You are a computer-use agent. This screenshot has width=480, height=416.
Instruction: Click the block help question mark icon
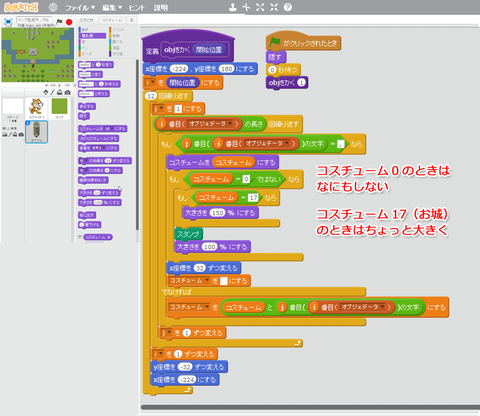point(288,7)
